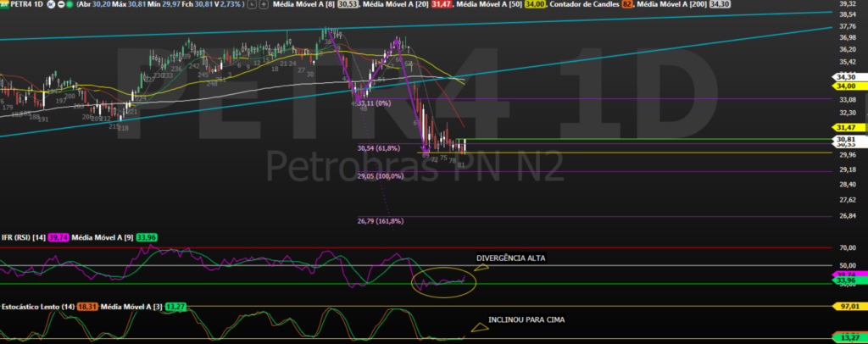Screen dimensions: 868x344
Task: Click the magenta 39,74 RSI value badge
Action: [x=58, y=238]
